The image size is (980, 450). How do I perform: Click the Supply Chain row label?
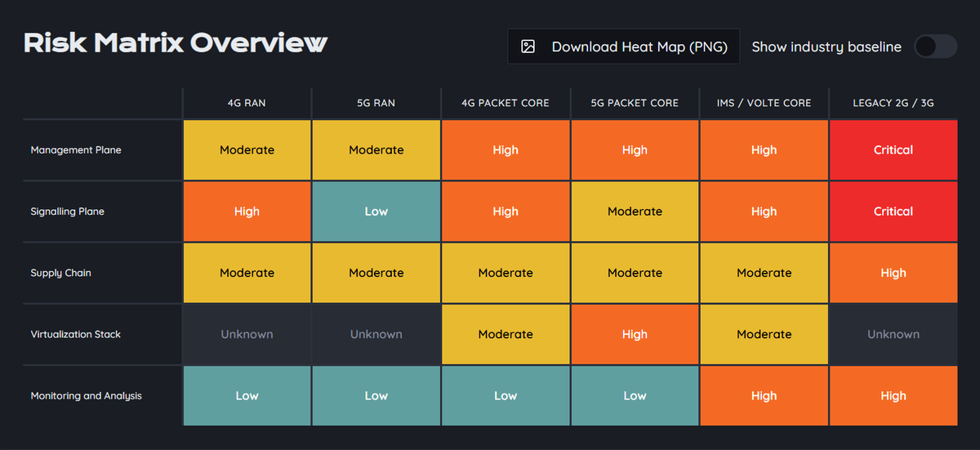(61, 273)
